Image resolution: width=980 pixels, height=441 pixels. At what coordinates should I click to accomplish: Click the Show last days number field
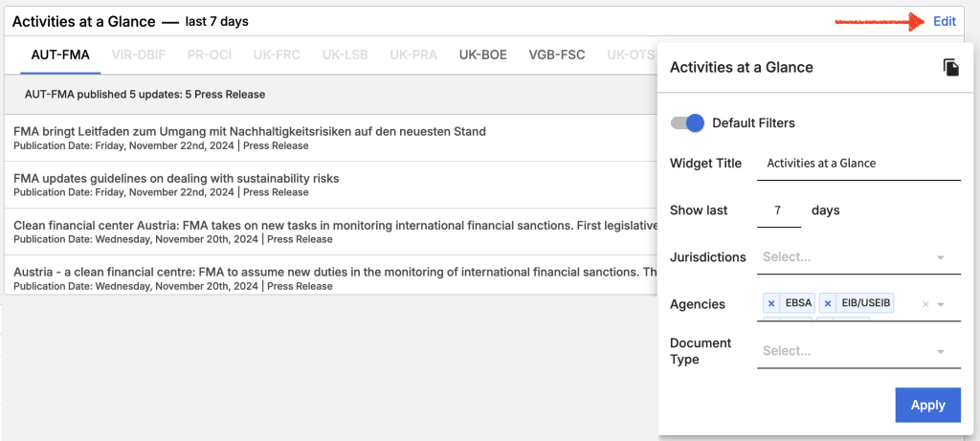coord(778,210)
